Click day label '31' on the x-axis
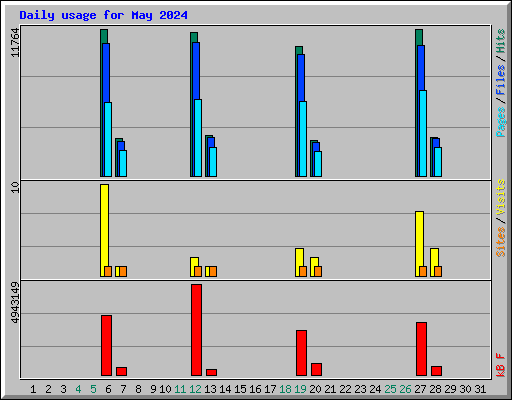This screenshot has height=400, width=512. [x=480, y=389]
